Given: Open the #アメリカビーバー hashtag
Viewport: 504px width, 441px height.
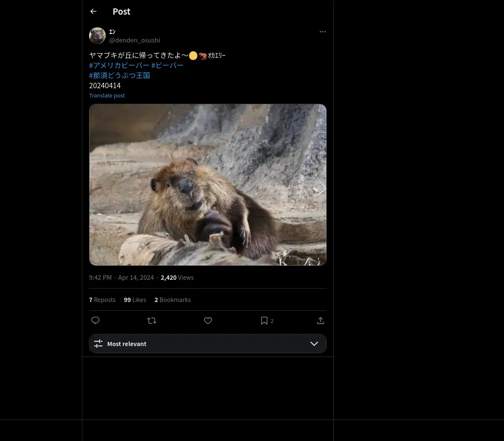Looking at the screenshot, I should 119,66.
